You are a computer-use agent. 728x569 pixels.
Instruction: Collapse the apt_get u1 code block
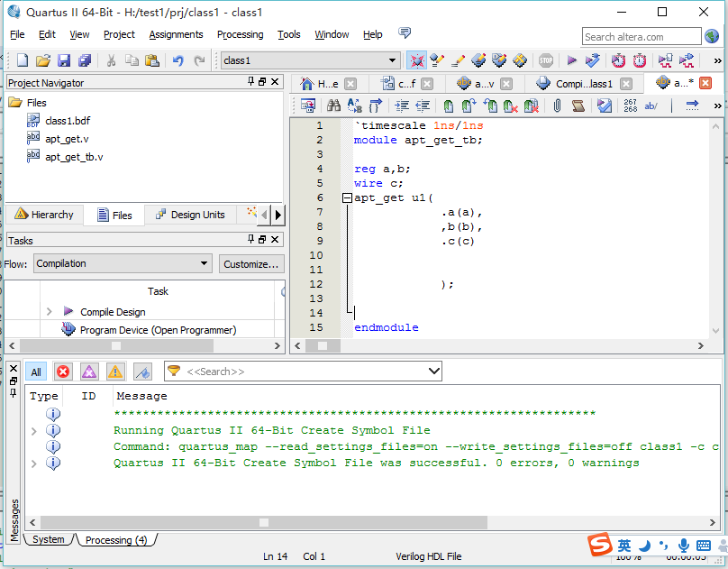click(x=347, y=198)
